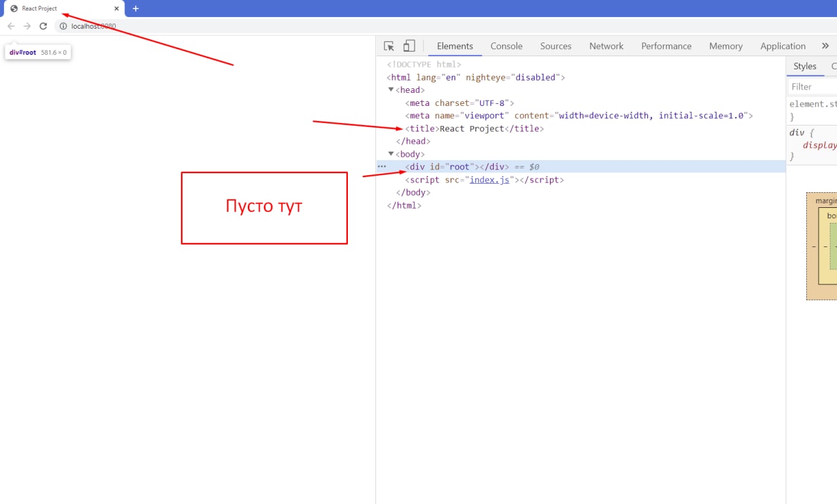The height and width of the screenshot is (504, 837).
Task: Select the React Project browser tab
Action: 63,8
